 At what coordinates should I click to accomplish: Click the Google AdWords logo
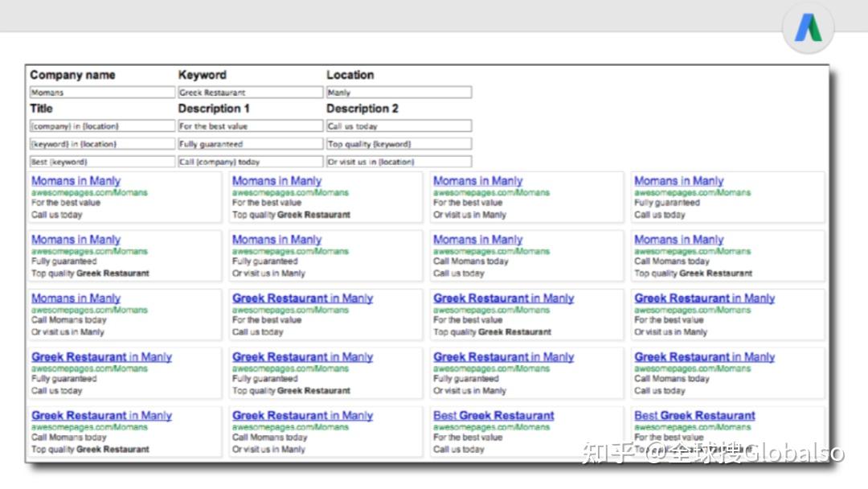(x=807, y=29)
